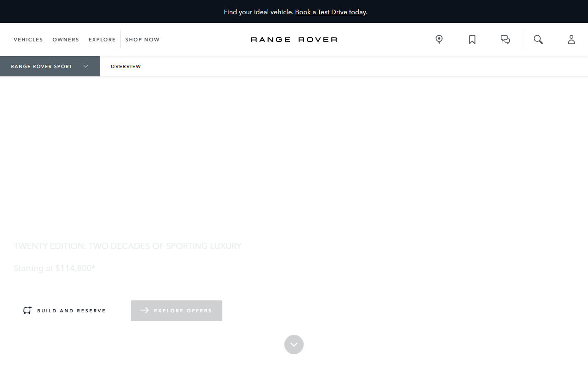
Task: Open site search magnifier icon
Action: (x=538, y=40)
